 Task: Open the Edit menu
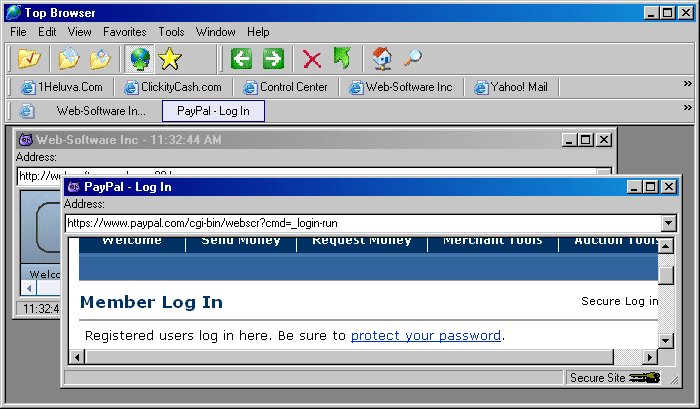point(47,32)
